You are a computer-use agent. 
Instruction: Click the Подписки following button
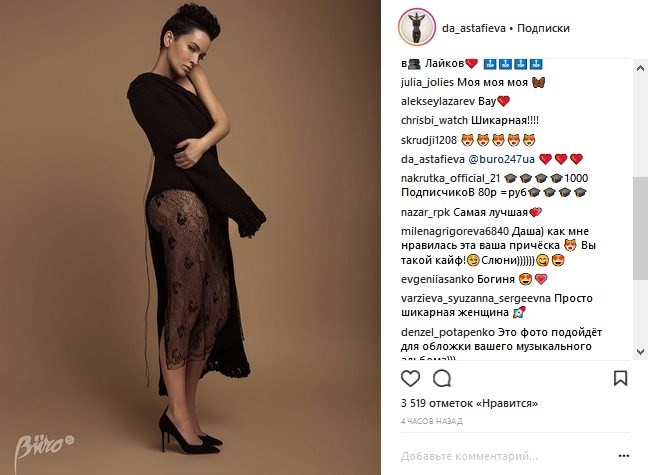543,28
